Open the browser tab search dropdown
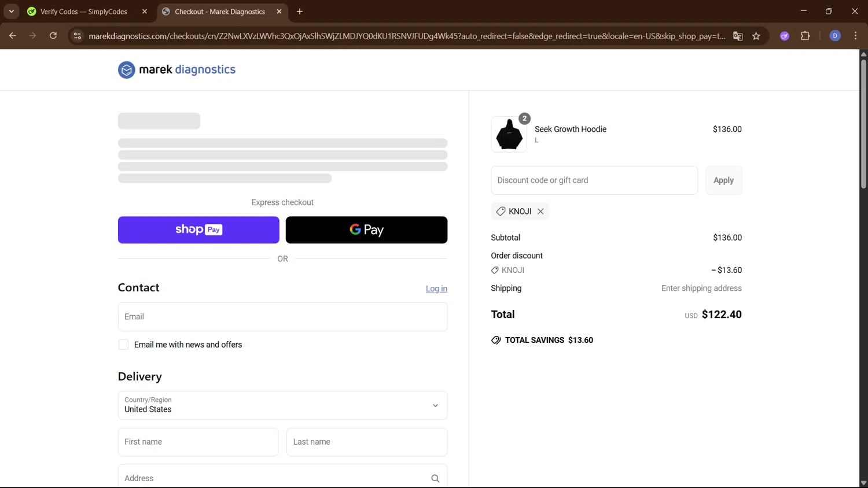 (12, 12)
